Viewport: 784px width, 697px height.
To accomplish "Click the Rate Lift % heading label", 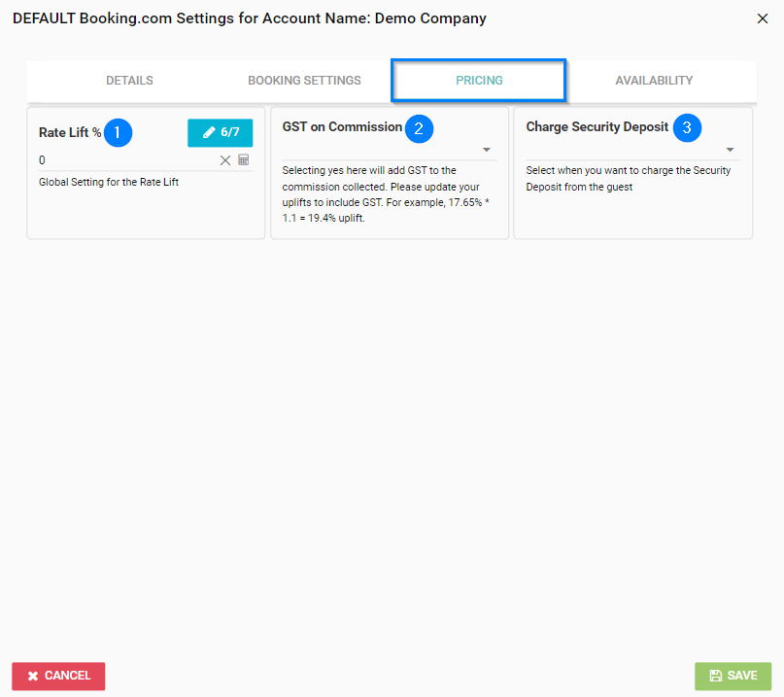I will click(x=70, y=132).
